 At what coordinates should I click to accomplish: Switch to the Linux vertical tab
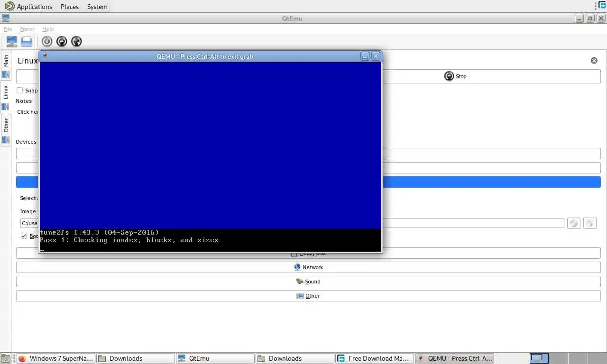(x=6, y=97)
